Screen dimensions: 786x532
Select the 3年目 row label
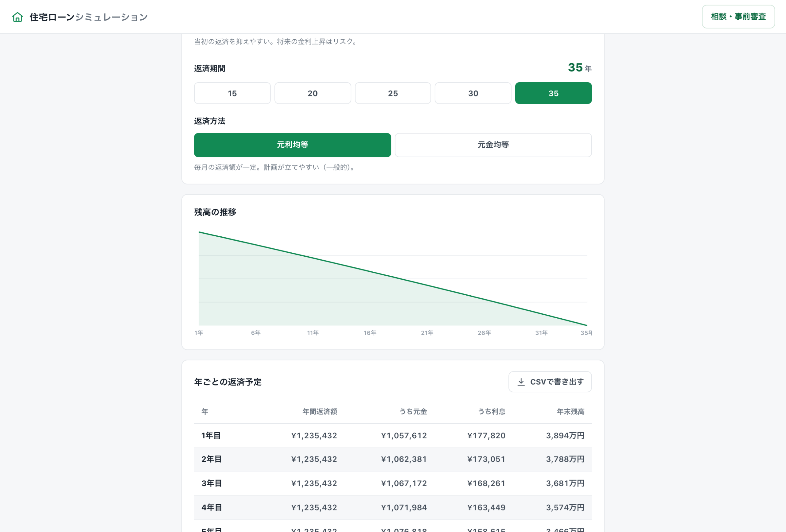211,483
